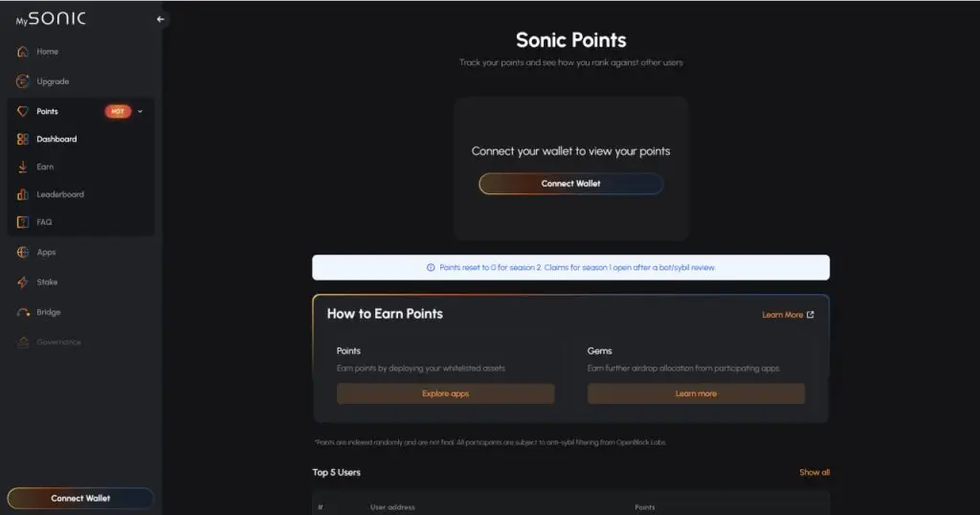
Task: Click the Upgrade icon in sidebar
Action: [x=23, y=81]
